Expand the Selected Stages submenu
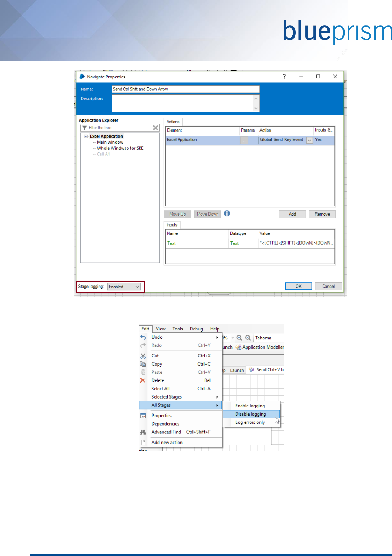 217,397
